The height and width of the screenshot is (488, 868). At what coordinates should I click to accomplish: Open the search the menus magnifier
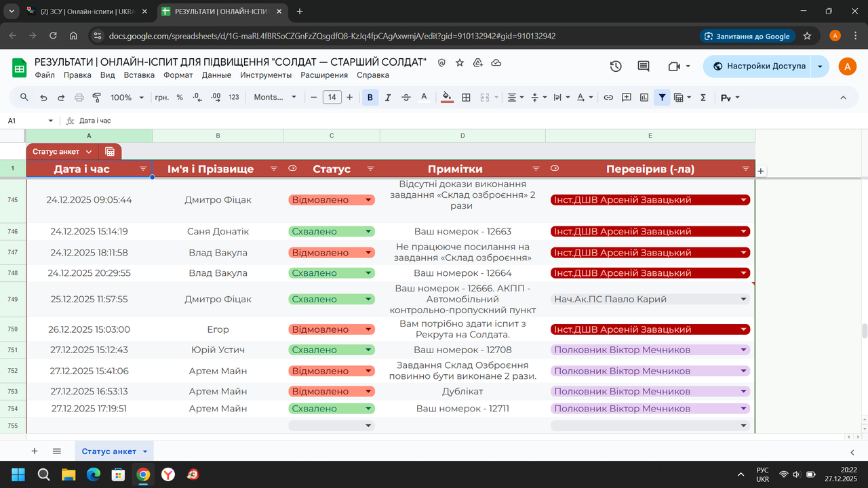click(x=24, y=98)
